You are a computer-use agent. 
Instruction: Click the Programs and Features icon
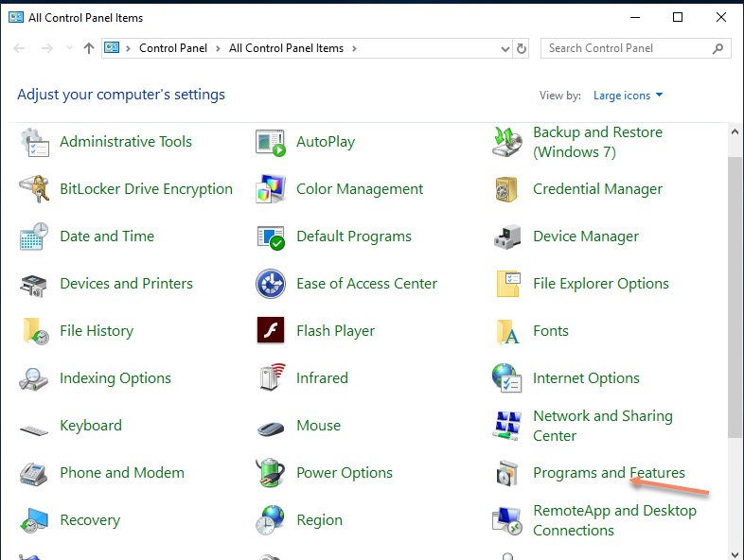pos(506,473)
